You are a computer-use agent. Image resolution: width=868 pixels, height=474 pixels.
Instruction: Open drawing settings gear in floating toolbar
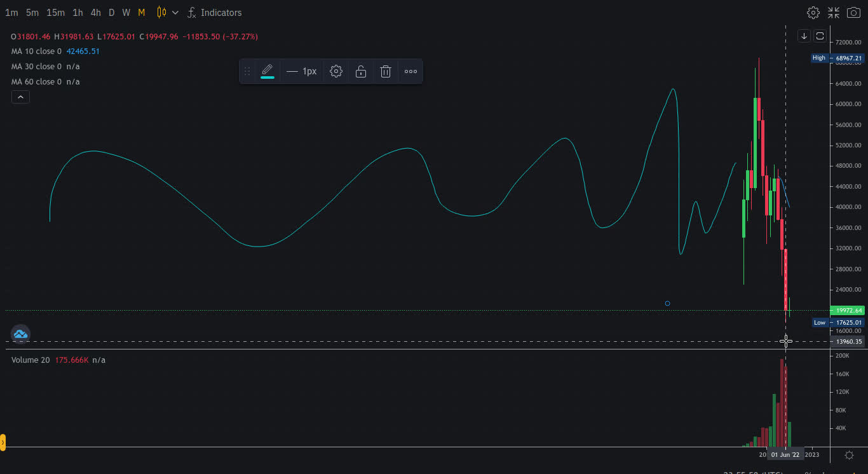point(336,71)
